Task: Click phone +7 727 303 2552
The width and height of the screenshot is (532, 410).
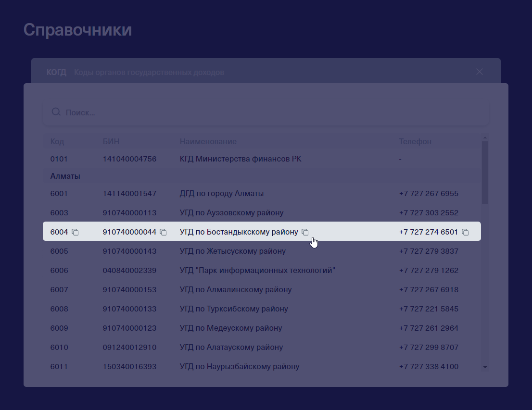Action: point(429,212)
